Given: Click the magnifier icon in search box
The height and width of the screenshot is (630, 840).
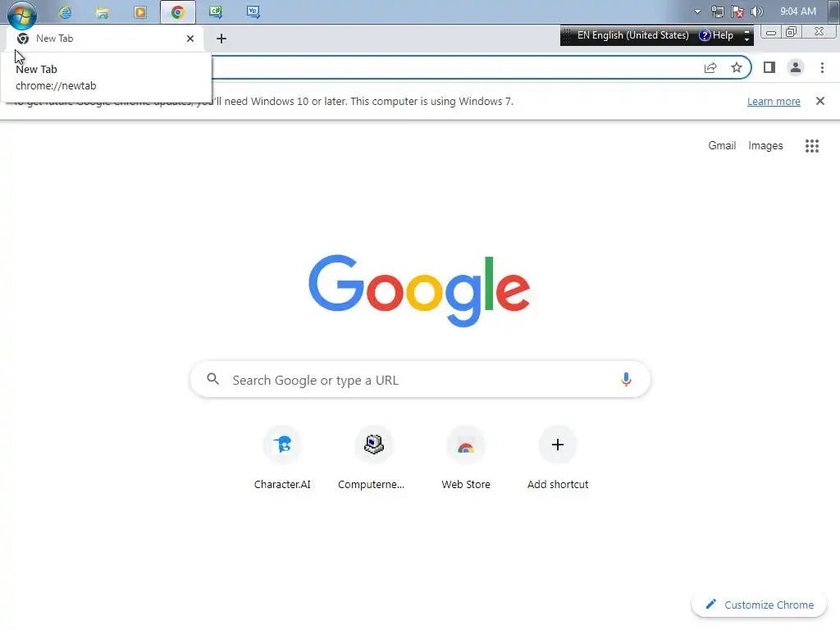Looking at the screenshot, I should (x=212, y=379).
